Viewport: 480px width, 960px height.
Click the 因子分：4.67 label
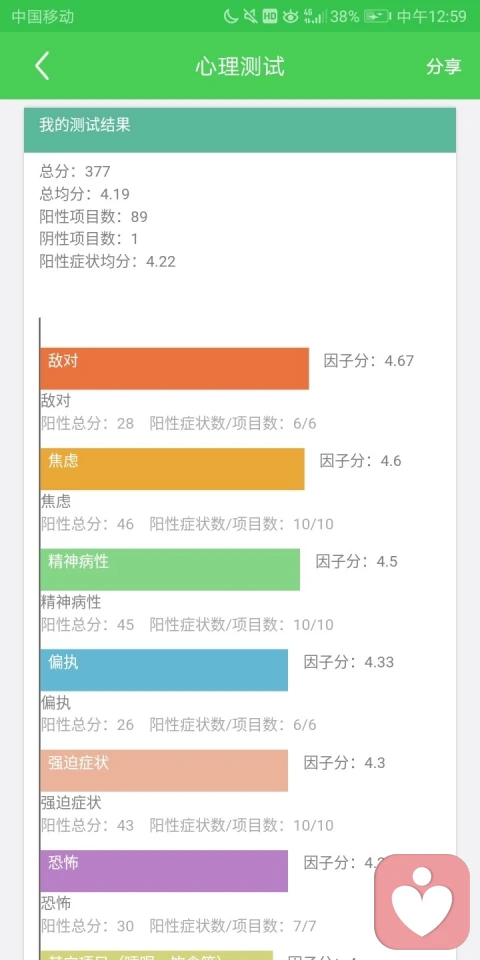point(369,361)
